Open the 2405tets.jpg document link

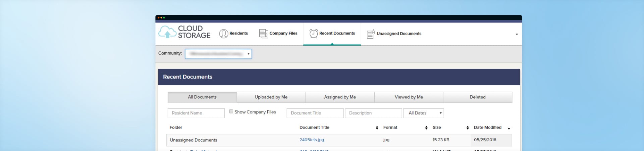point(312,140)
